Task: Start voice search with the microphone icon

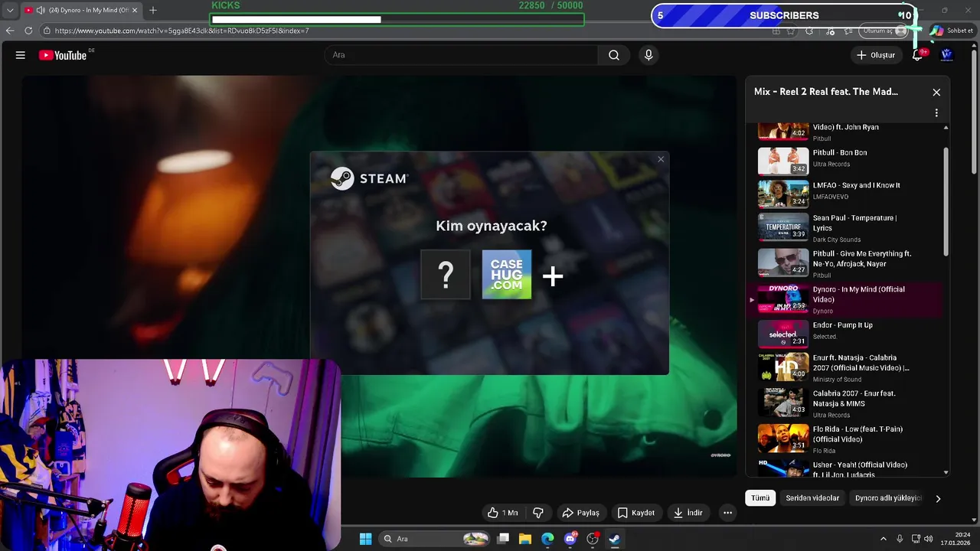Action: click(648, 55)
